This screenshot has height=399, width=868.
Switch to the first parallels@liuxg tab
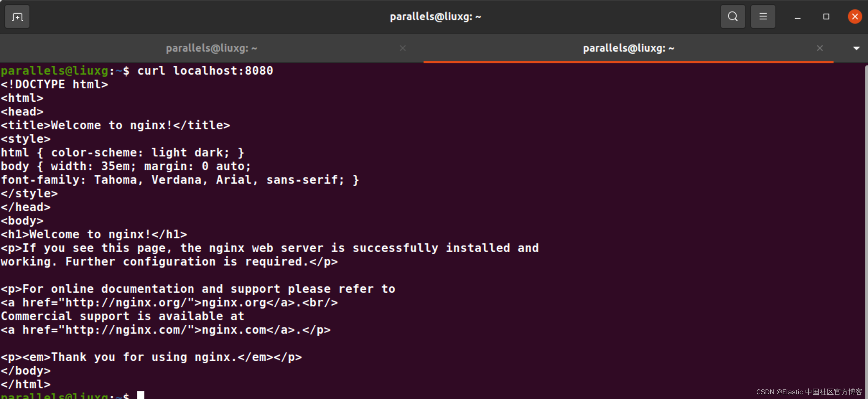click(x=212, y=48)
